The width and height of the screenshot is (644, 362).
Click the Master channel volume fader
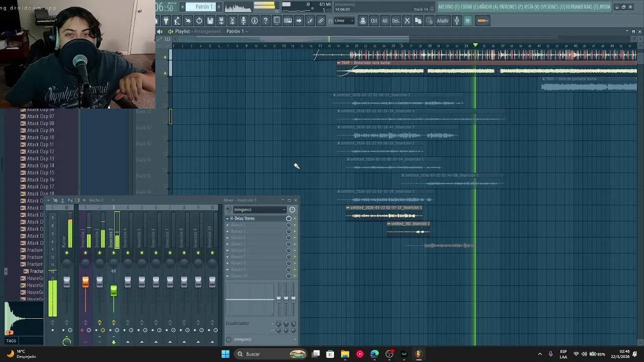66,283
